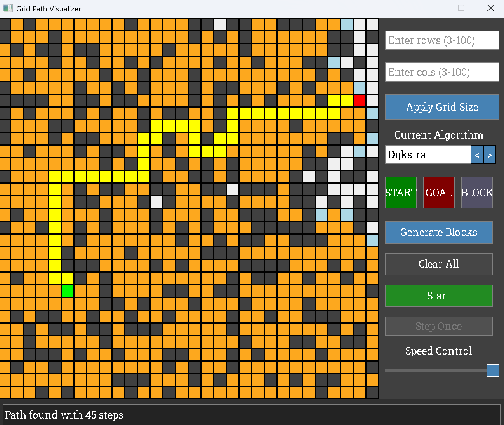Switch to previous algorithm with left arrow
504x425 pixels.
(477, 155)
